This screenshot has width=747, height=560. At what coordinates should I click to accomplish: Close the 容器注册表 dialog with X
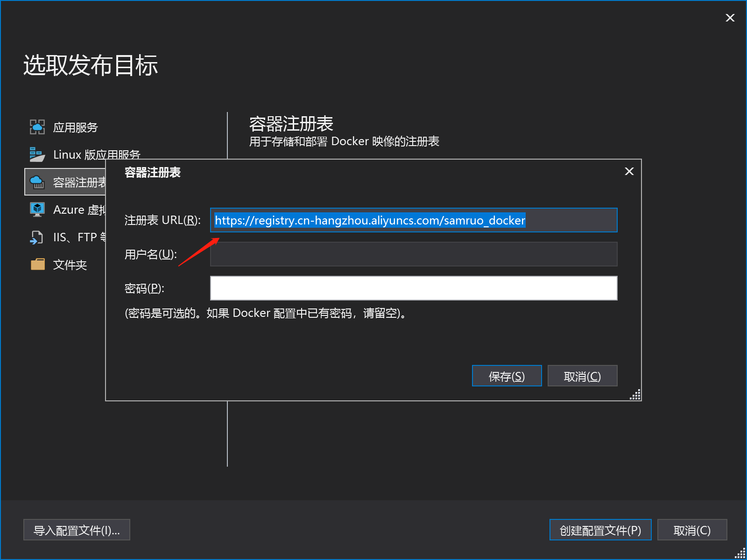(629, 171)
